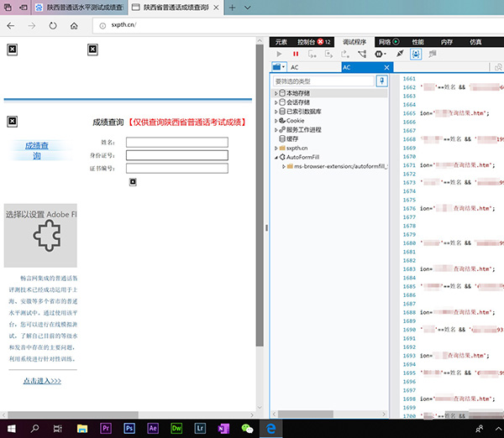Toggle the pin button beside the filter box
The image size is (504, 438).
point(382,81)
